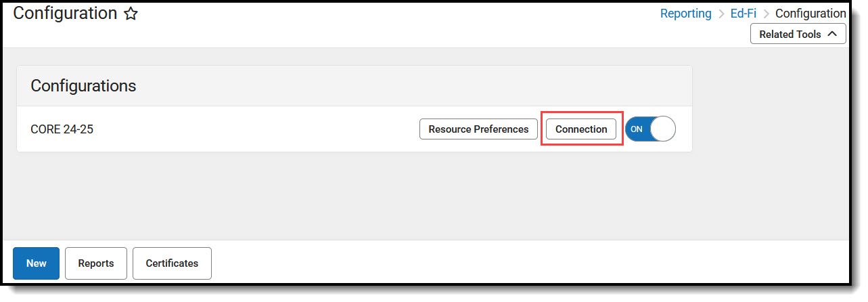Click the Configurations card header
Image resolution: width=868 pixels, height=302 pixels.
(x=84, y=86)
